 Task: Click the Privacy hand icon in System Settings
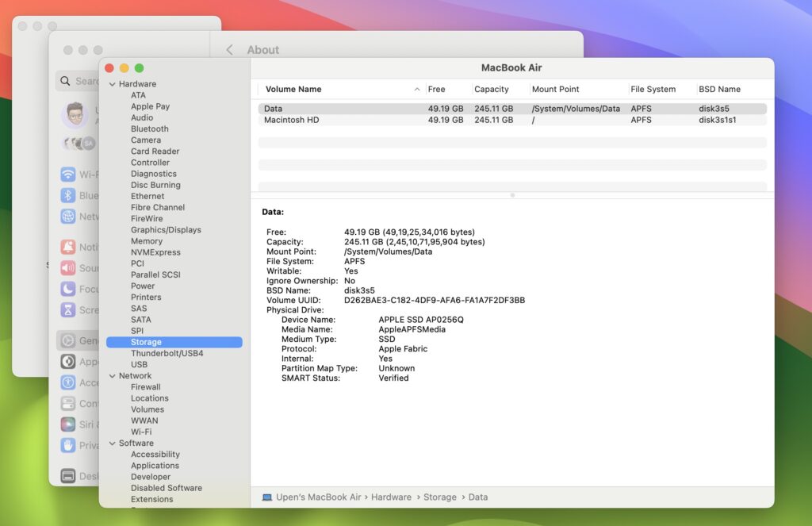point(68,445)
